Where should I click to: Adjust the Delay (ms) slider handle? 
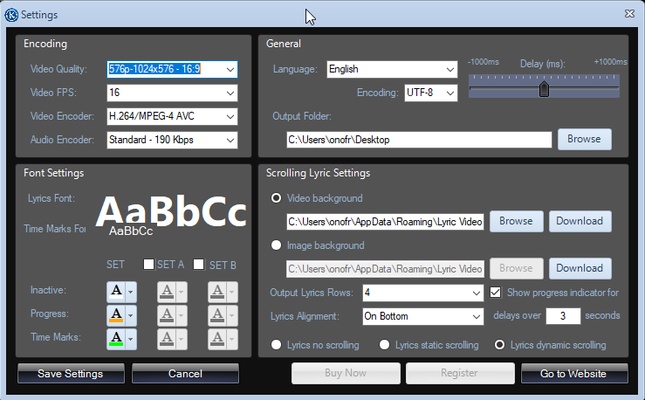coord(544,88)
